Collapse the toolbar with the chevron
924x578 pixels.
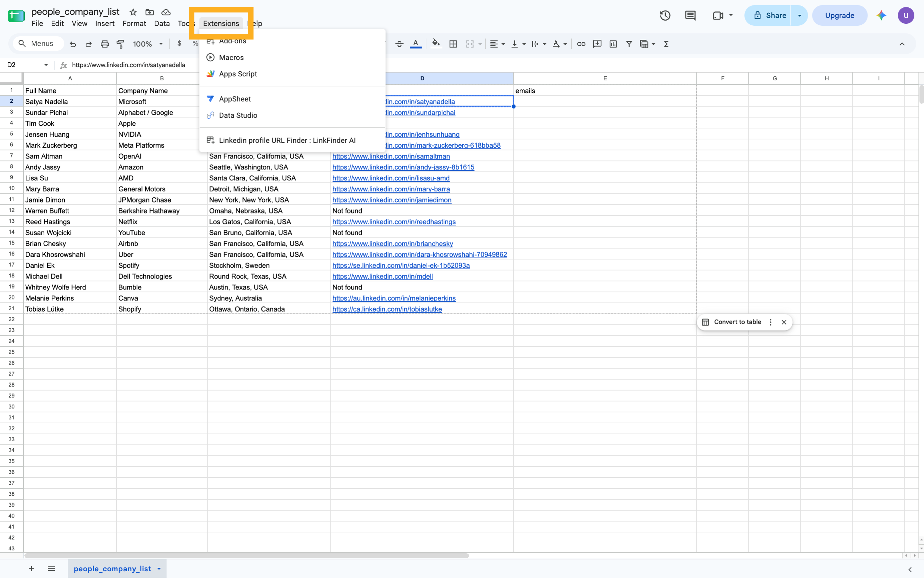tap(902, 44)
